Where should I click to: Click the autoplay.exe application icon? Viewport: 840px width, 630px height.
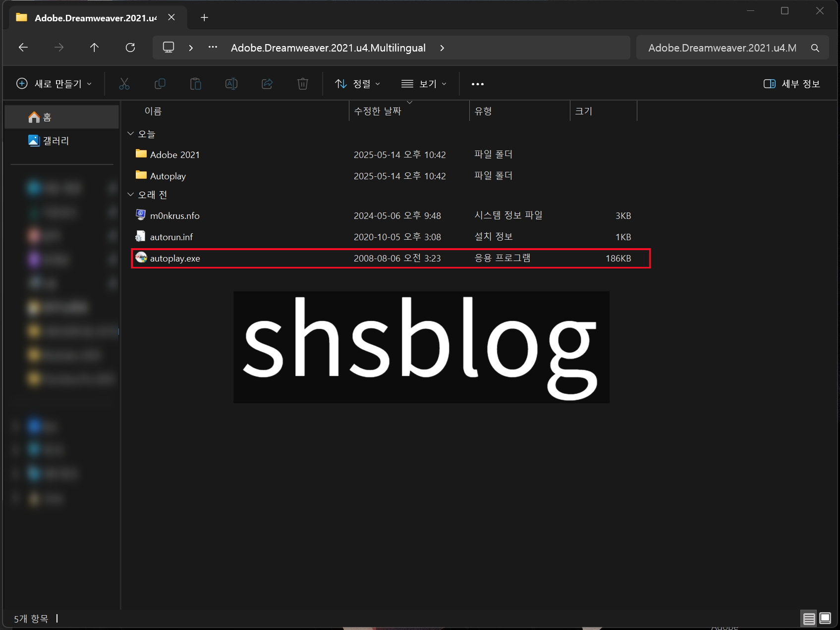click(141, 258)
